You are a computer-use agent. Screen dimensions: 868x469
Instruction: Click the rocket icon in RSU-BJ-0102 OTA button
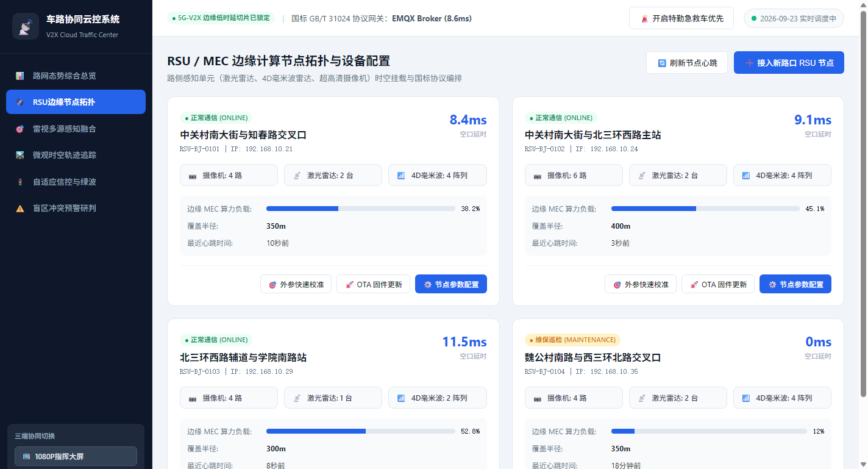click(694, 285)
